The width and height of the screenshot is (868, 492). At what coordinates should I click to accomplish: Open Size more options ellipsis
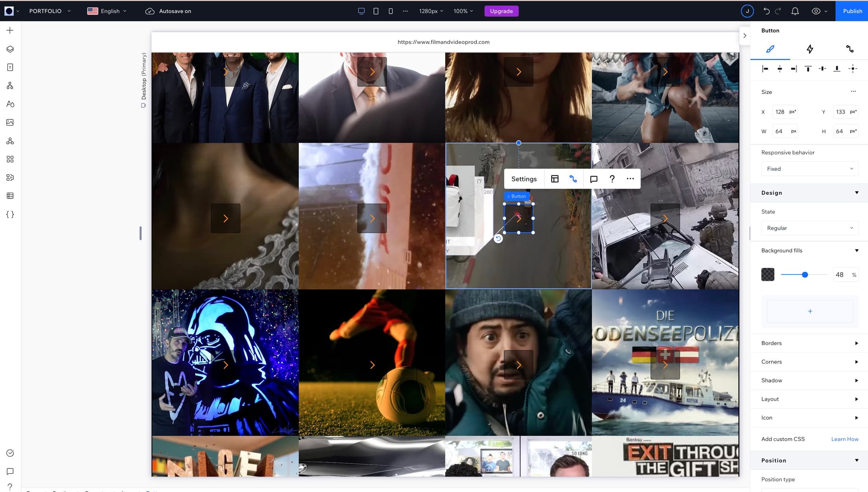[853, 91]
